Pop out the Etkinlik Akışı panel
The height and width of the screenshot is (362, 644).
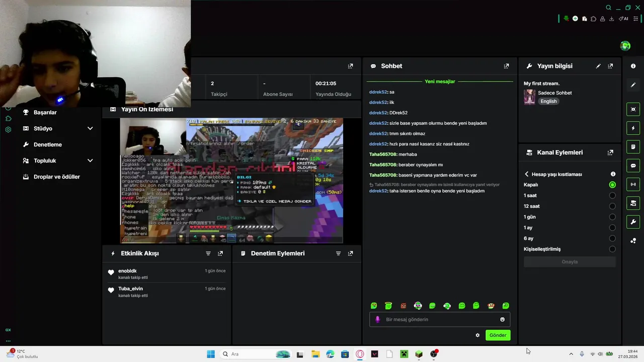click(220, 253)
